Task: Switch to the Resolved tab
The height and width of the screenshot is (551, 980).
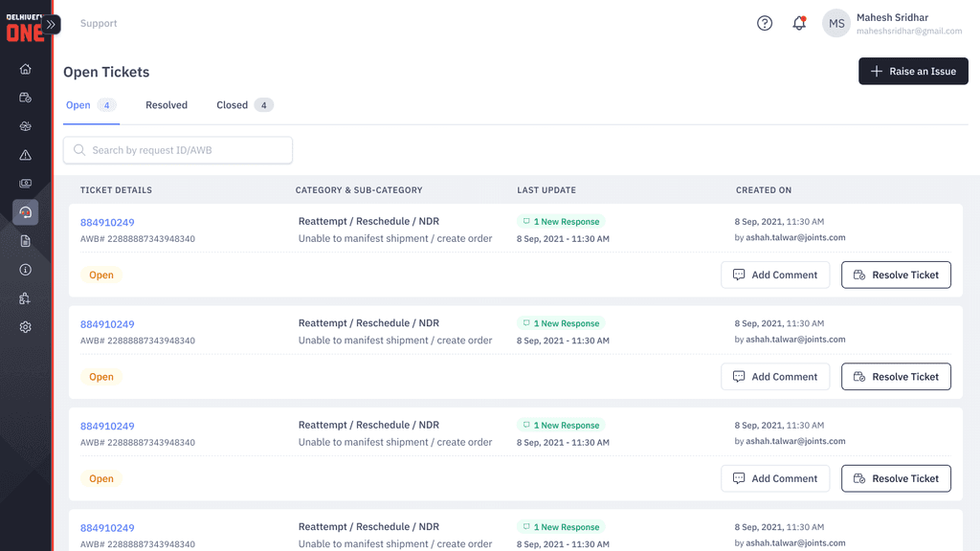Action: coord(167,105)
